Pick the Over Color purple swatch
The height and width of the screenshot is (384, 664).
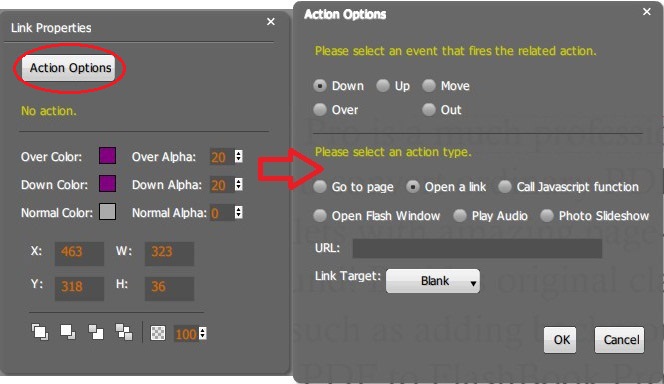[x=108, y=156]
